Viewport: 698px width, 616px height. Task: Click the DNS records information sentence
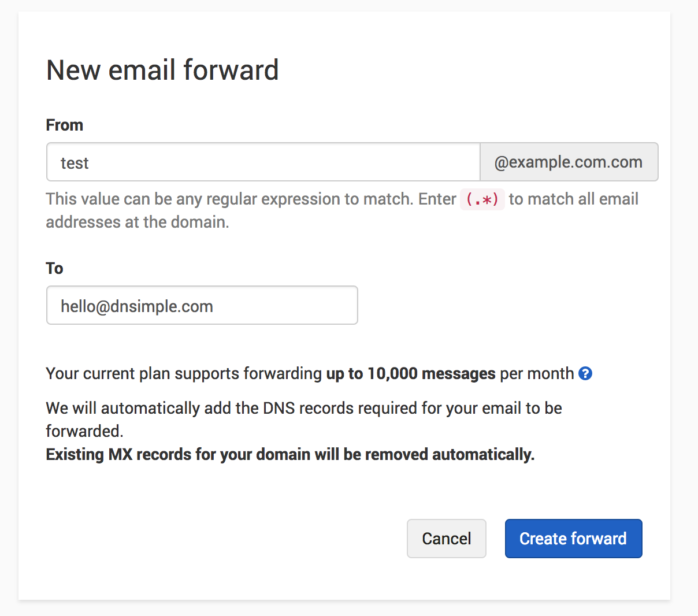point(304,409)
